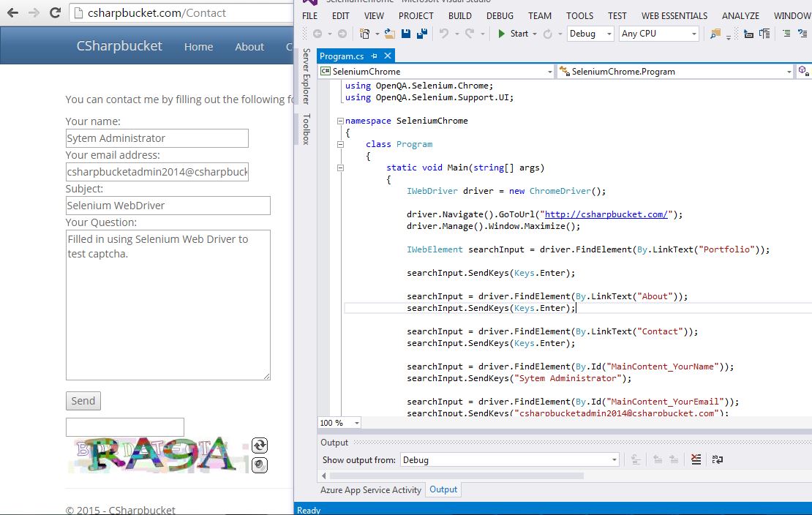The image size is (812, 515).
Task: Click the toolbar icon left of the indent icons
Action: click(x=764, y=34)
